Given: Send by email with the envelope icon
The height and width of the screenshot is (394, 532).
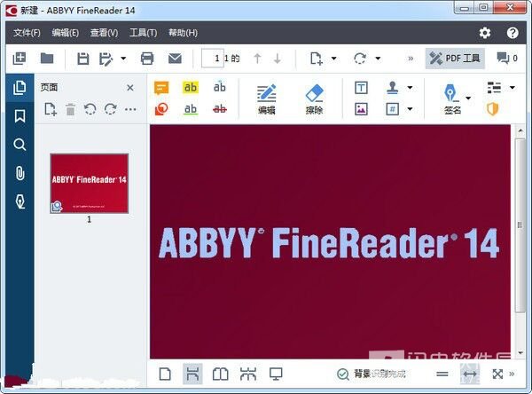Looking at the screenshot, I should tap(175, 59).
